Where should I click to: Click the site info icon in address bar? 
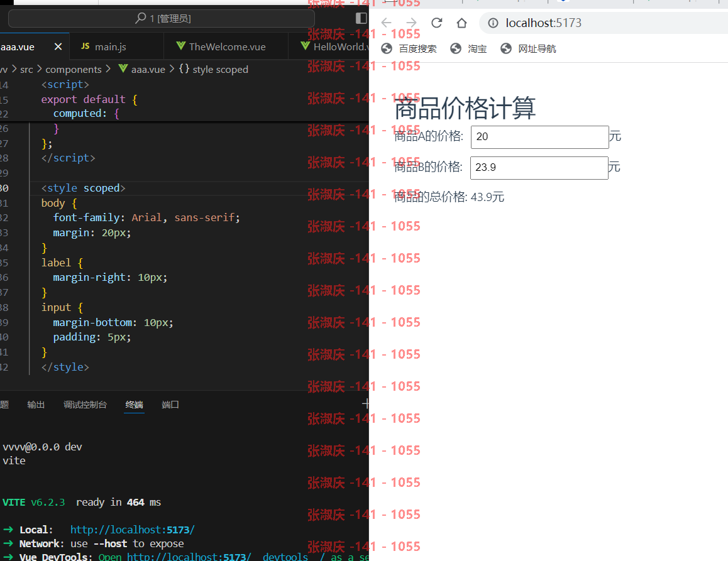(493, 23)
